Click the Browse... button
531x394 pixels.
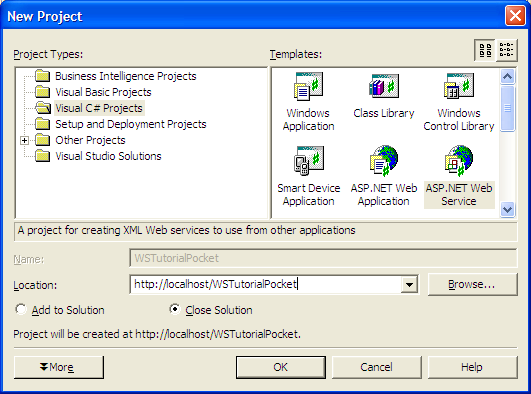point(472,284)
